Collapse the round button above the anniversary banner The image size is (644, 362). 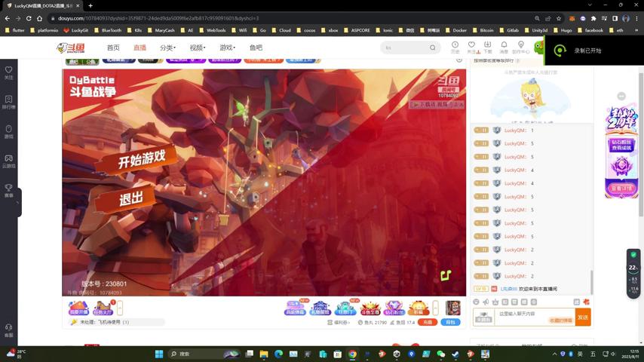621,96
